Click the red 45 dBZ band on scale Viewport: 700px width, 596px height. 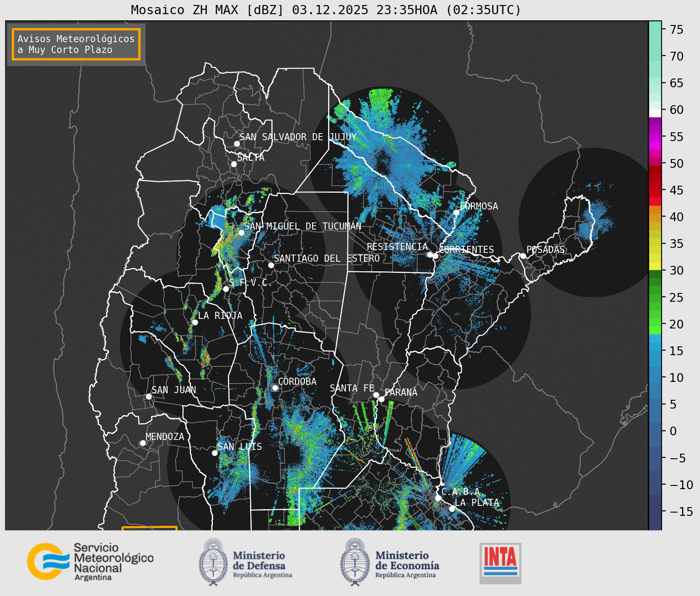655,190
